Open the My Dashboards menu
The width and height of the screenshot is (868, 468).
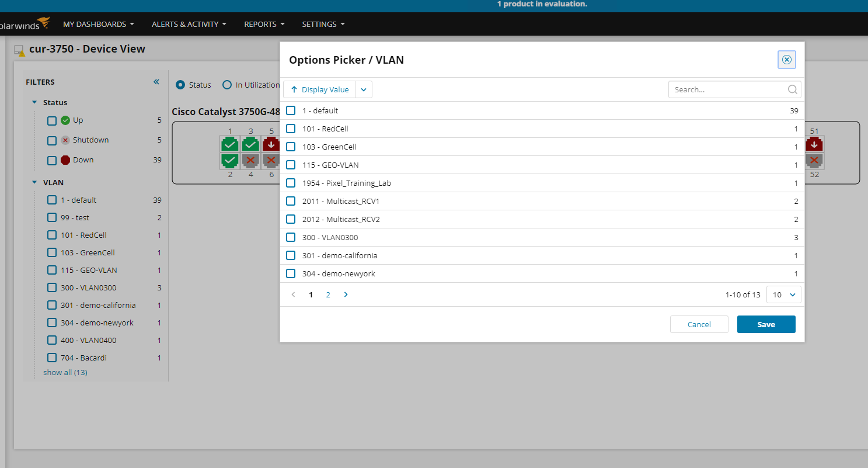(x=99, y=24)
